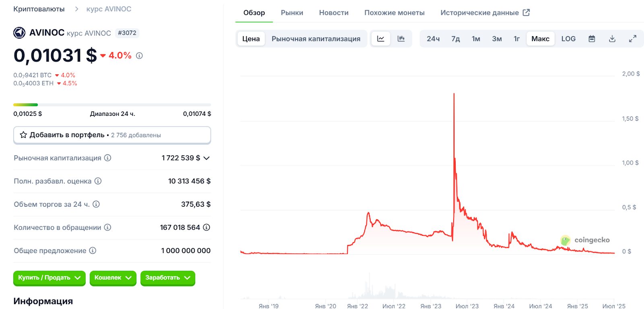Click 10 313 456 $ valuation value
The height and width of the screenshot is (309, 644).
189,181
